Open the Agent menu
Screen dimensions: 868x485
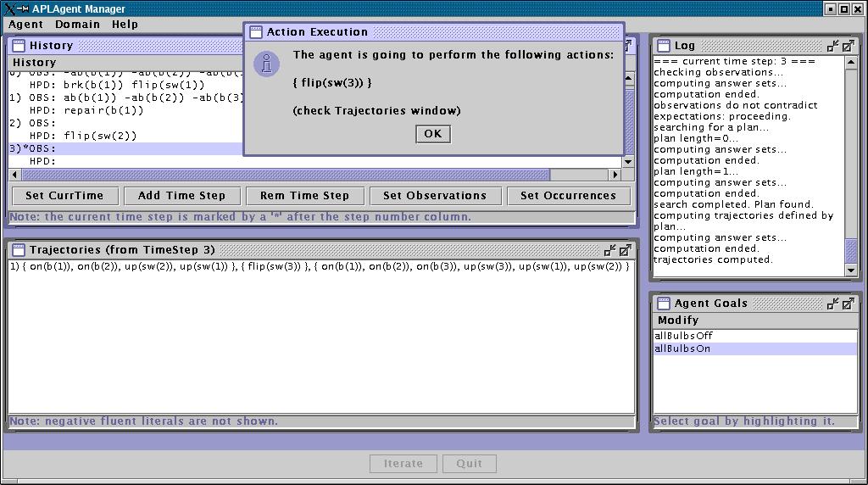[x=25, y=25]
